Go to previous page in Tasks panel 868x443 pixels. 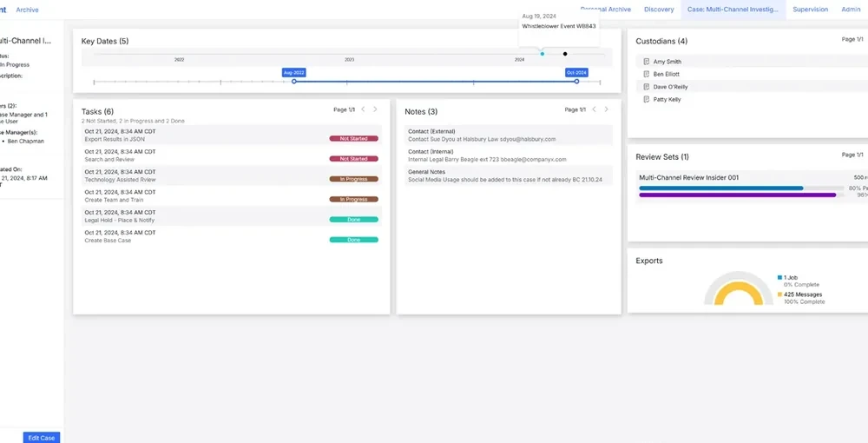363,109
